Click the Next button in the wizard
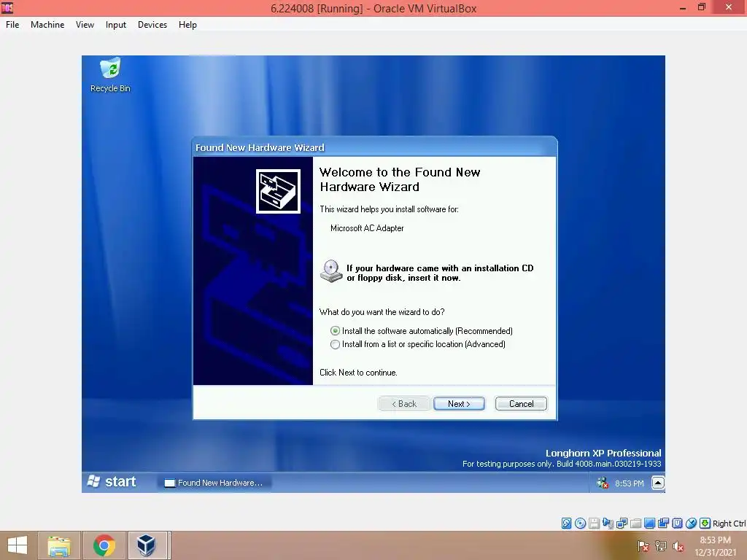The height and width of the screenshot is (560, 747). (460, 404)
